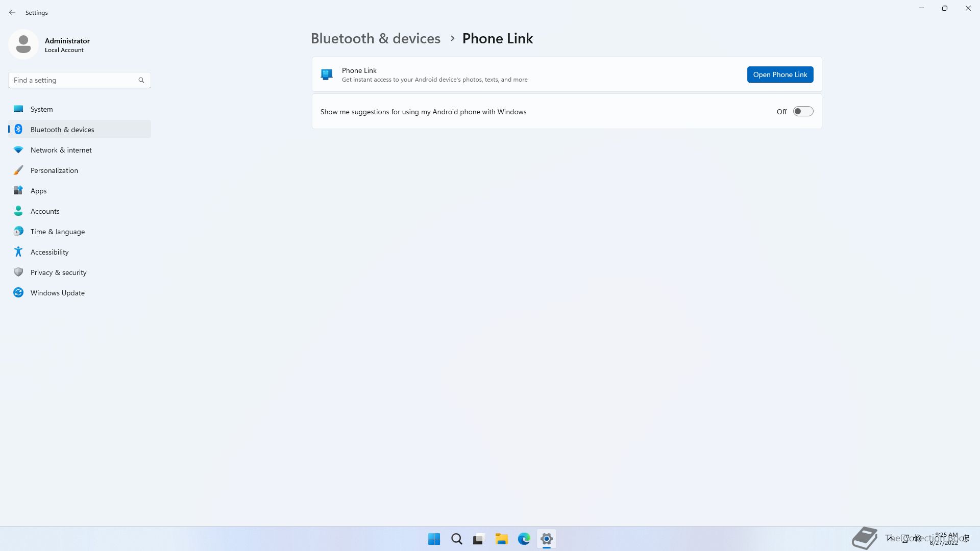Image resolution: width=980 pixels, height=551 pixels.
Task: Select the System menu item
Action: pos(42,108)
